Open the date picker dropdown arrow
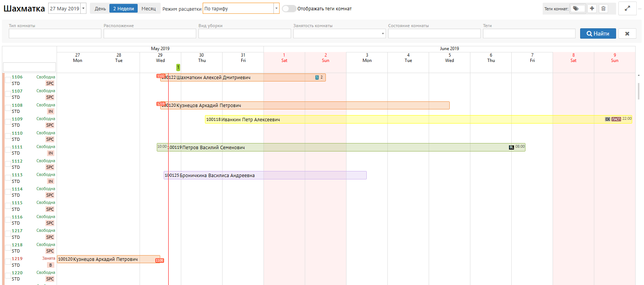This screenshot has height=285, width=644. coord(83,8)
